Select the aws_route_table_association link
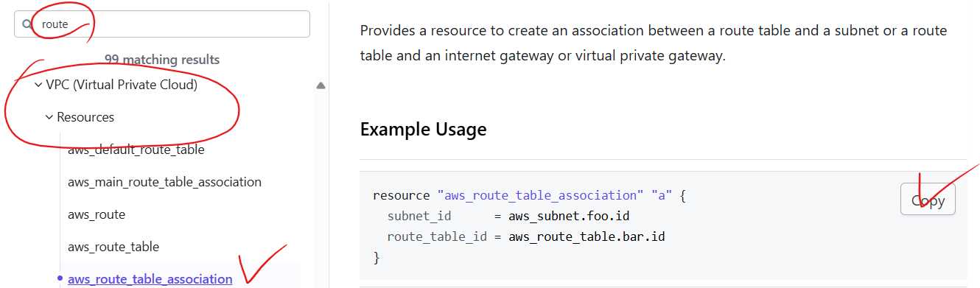Screen dimensions: 980x288 click(150, 279)
